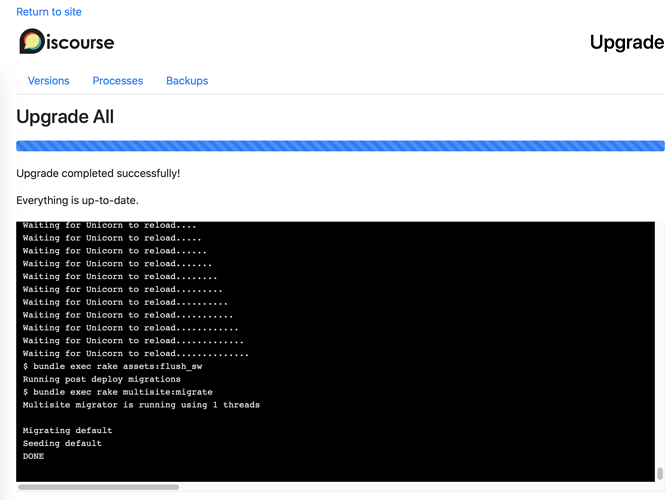670x500 pixels.
Task: Click 'bundle exec rake multisite:migrate' line
Action: coord(118,392)
